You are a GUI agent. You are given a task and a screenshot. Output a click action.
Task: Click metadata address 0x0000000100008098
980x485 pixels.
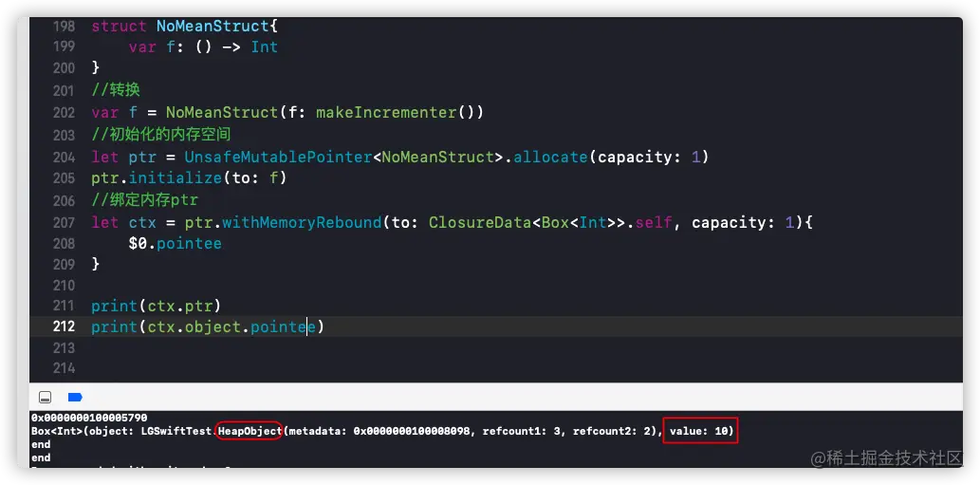[x=411, y=431]
